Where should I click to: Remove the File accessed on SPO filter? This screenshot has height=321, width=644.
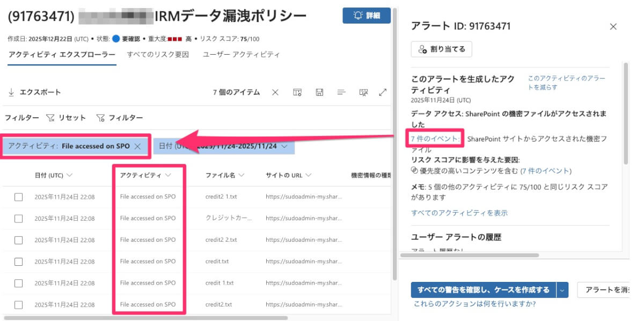pos(137,146)
